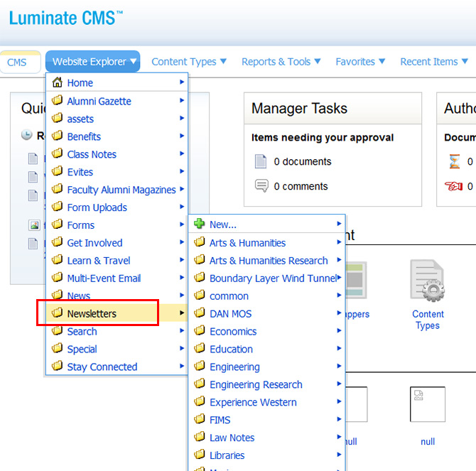Select Newsletters in the explorer menu
The width and height of the screenshot is (476, 471).
pyautogui.click(x=92, y=313)
